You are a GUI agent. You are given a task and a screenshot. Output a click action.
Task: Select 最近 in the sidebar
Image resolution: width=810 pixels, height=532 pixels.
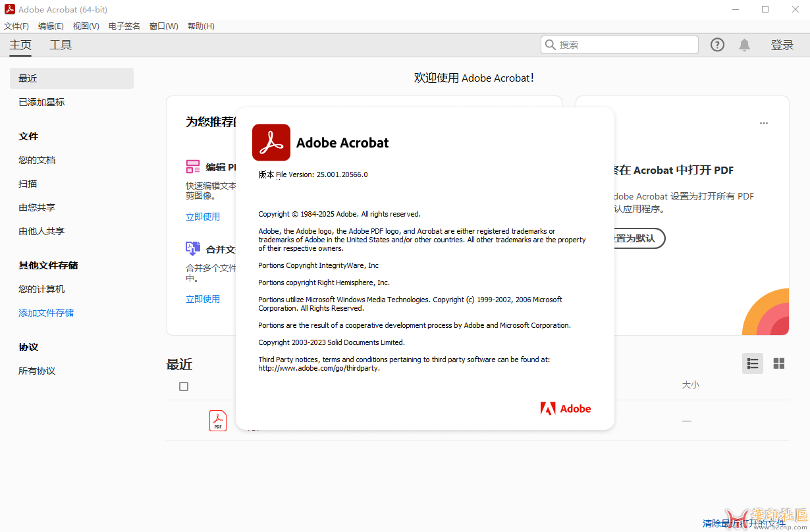click(x=72, y=78)
